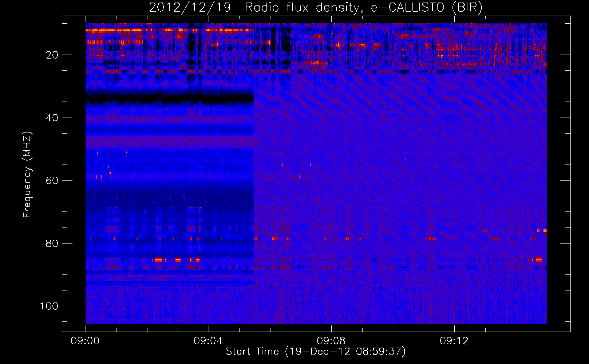Click the 40 MHz frequency tick label
The image size is (589, 364).
[52, 118]
